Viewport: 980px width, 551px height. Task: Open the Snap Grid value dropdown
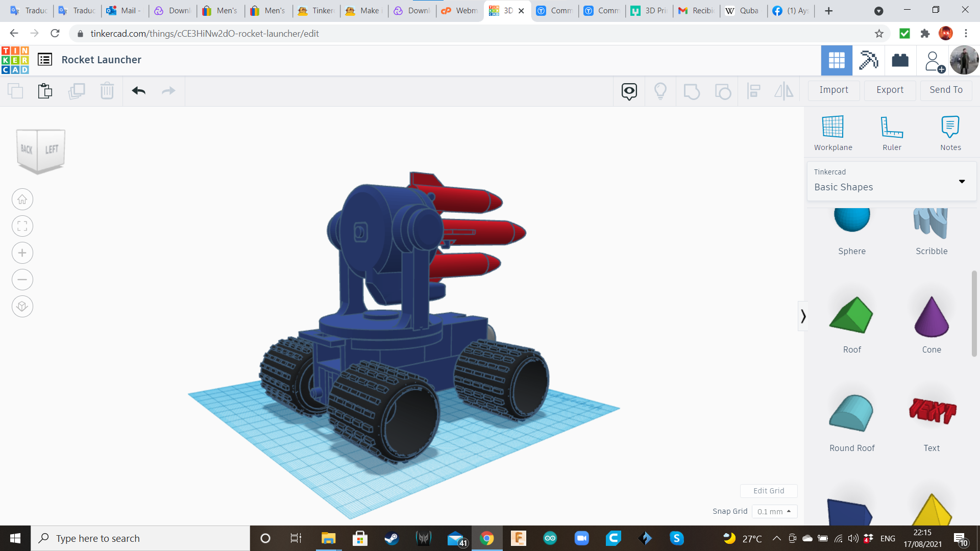[774, 511]
